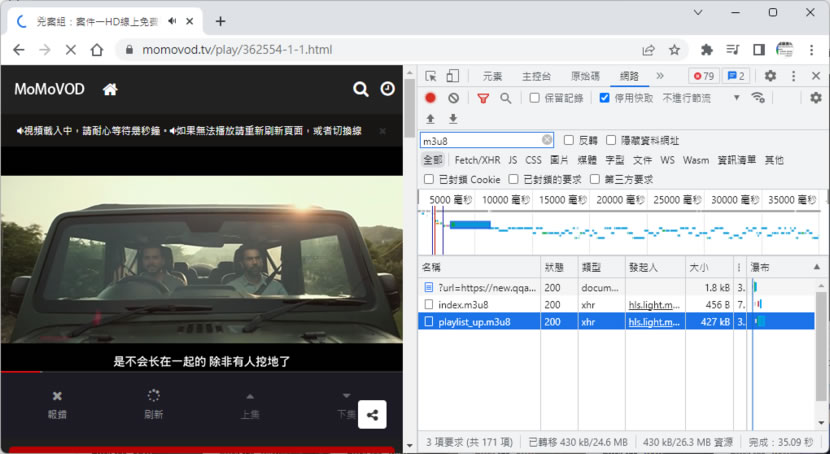
Task: Filter requests by JS type
Action: tap(512, 160)
